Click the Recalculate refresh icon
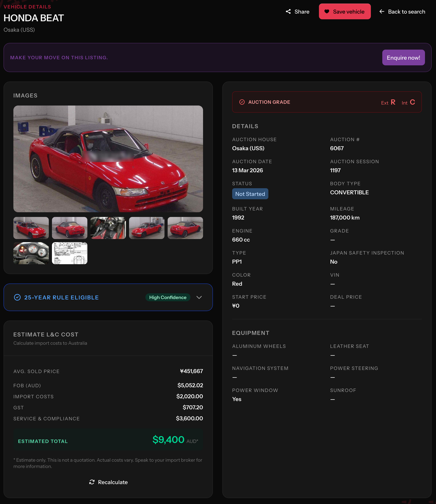Screen dimensions: 436x504 (92, 482)
